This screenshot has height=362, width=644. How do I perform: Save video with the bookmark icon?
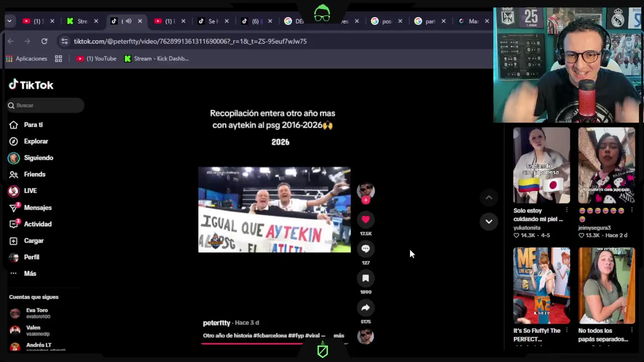[x=366, y=278]
